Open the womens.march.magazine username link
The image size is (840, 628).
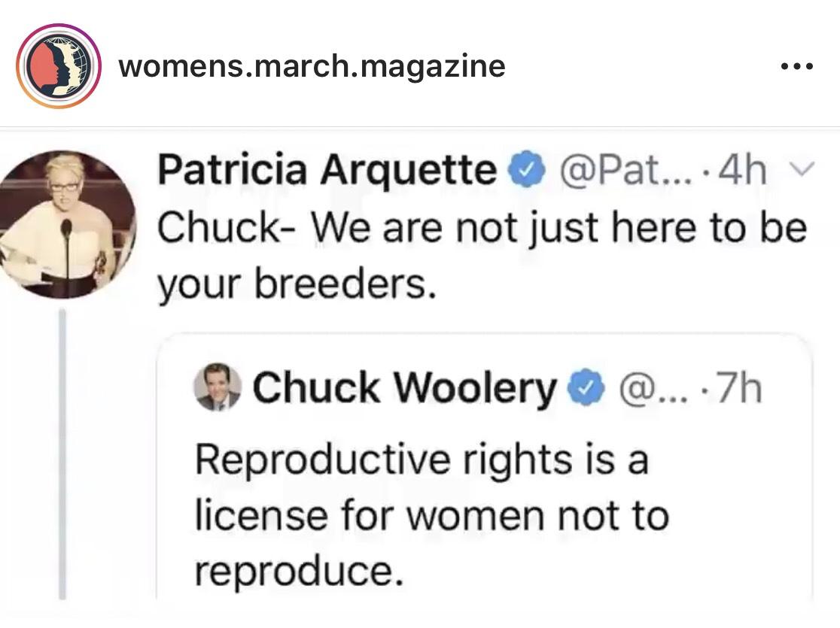click(312, 66)
